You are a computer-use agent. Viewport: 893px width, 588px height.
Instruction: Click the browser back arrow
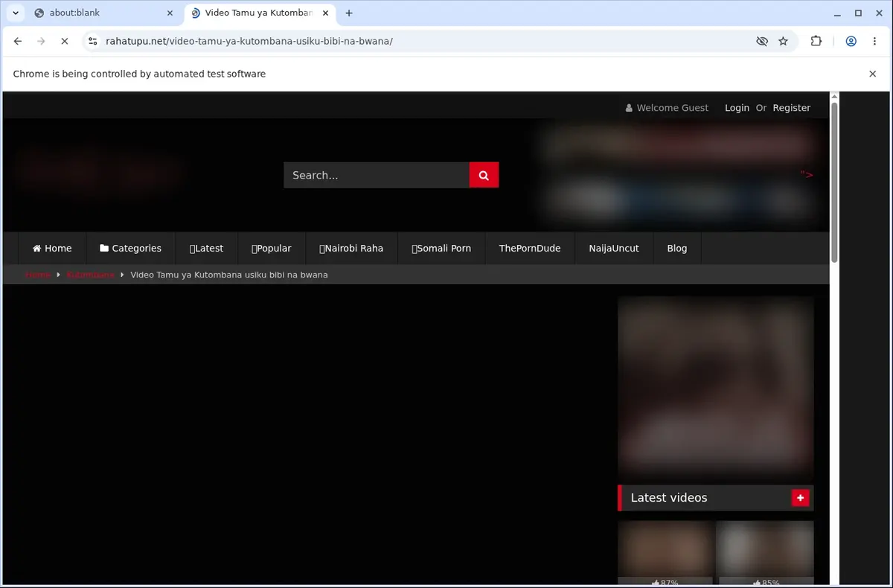click(18, 41)
